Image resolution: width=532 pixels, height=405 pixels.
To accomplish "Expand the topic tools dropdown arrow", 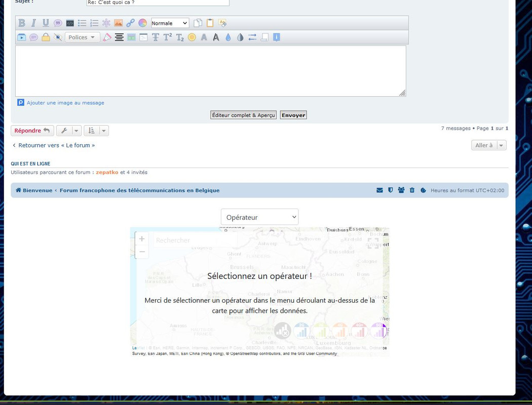I will (x=77, y=131).
